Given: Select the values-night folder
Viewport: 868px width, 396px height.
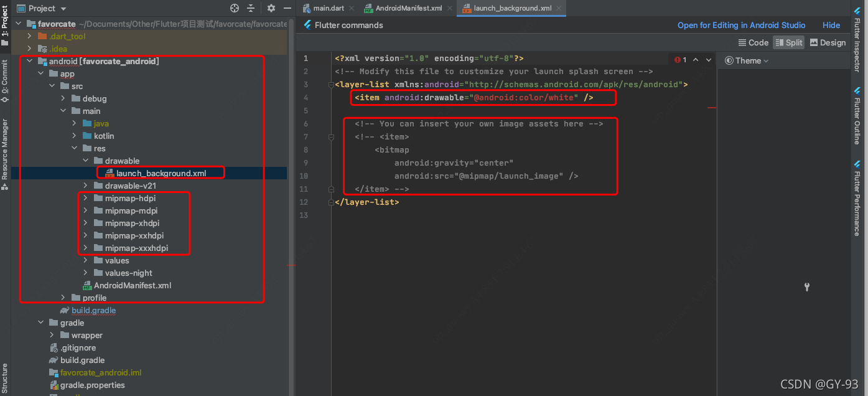Looking at the screenshot, I should coord(128,273).
